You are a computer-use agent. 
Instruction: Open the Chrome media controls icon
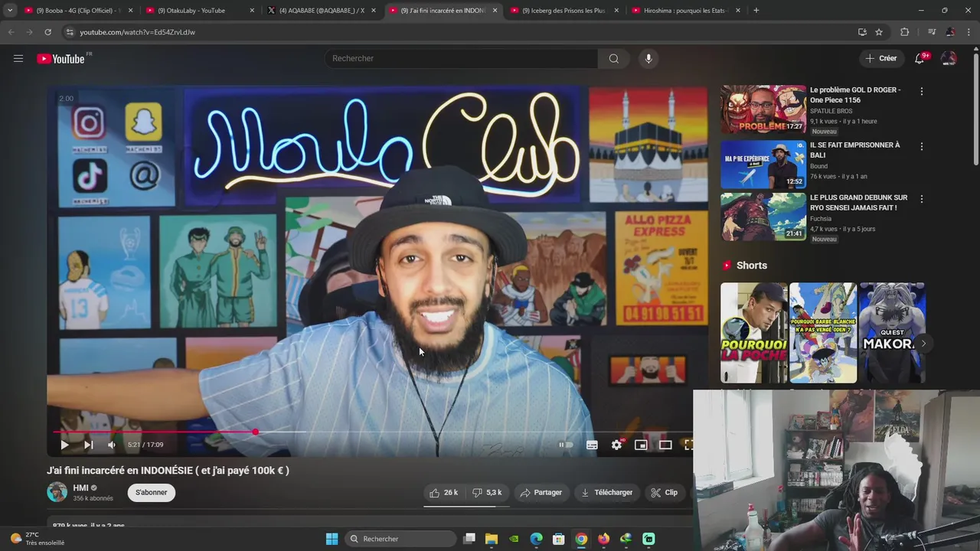[932, 32]
